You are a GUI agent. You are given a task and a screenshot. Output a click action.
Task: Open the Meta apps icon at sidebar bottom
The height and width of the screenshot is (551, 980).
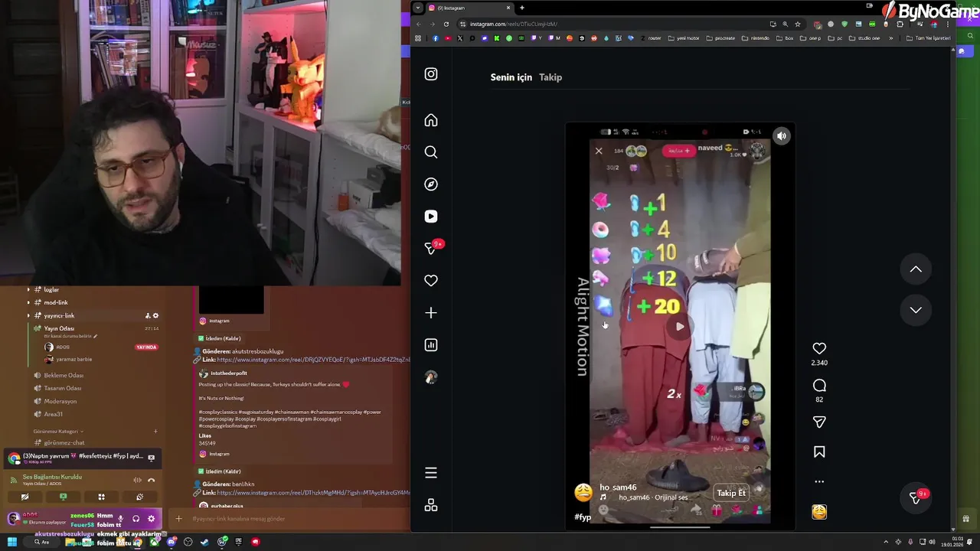tap(431, 505)
